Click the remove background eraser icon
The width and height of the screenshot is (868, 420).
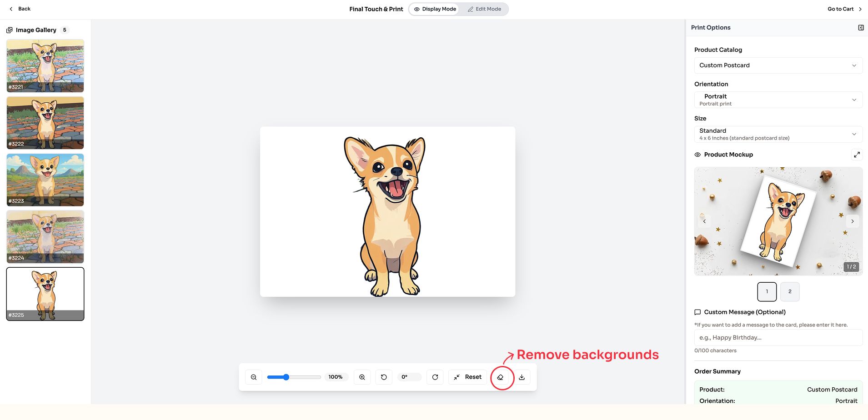click(x=500, y=377)
